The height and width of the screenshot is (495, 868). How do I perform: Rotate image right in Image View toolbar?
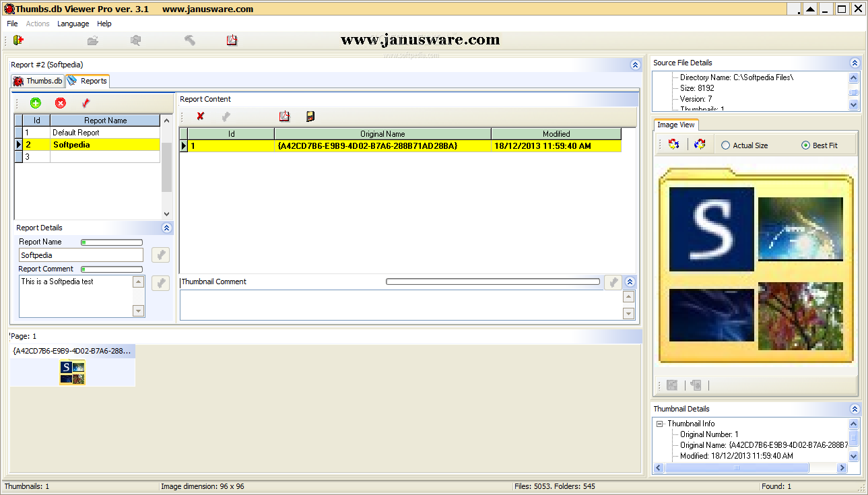(x=700, y=144)
